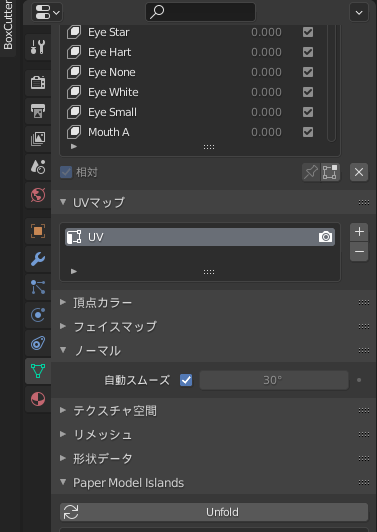
Task: Uncheck Mouth A shape key checkbox
Action: [308, 132]
